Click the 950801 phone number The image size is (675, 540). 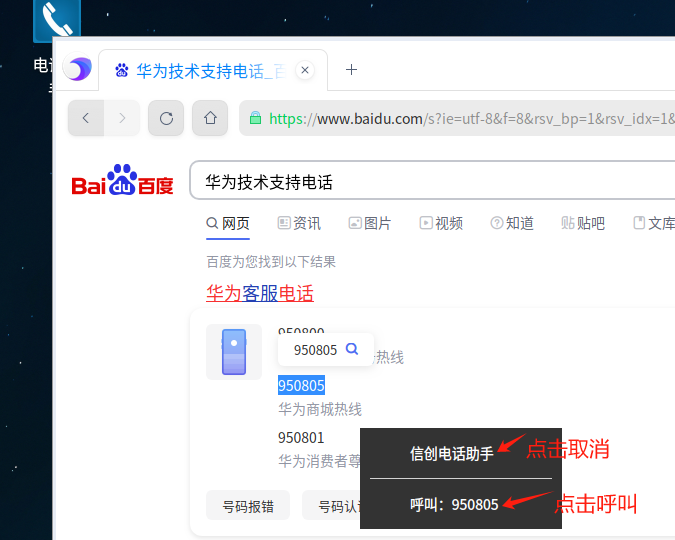301,438
